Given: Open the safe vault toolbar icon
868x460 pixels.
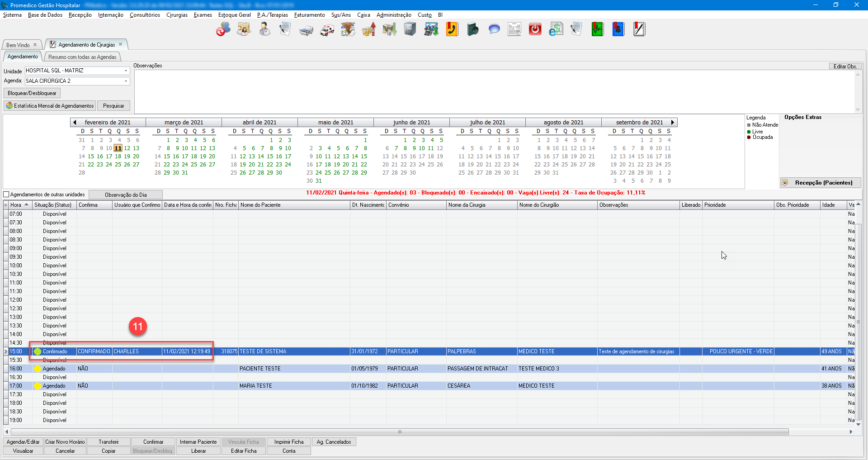Looking at the screenshot, I should pyautogui.click(x=410, y=29).
